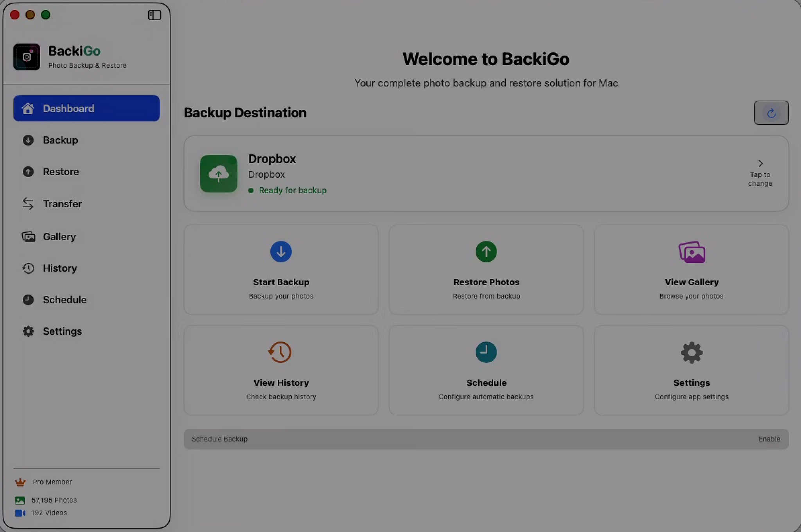The height and width of the screenshot is (532, 801).
Task: Click the Settings gear icon in sidebar
Action: tap(28, 331)
